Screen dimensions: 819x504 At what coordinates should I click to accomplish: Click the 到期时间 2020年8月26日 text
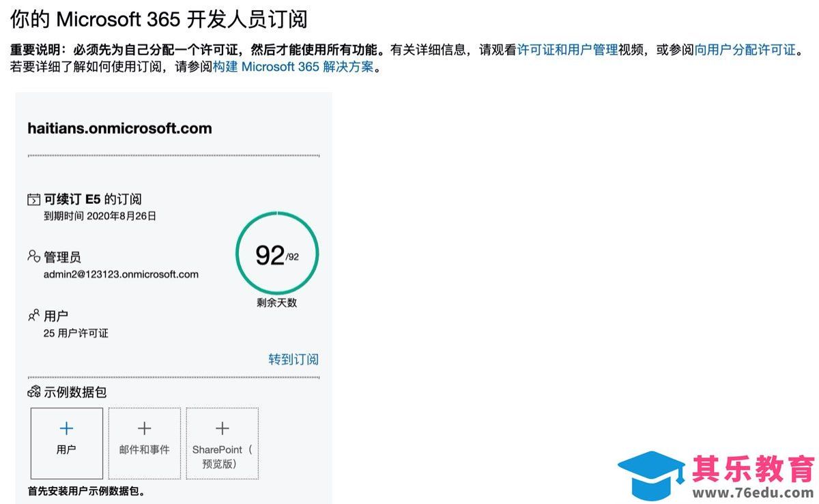click(x=100, y=216)
